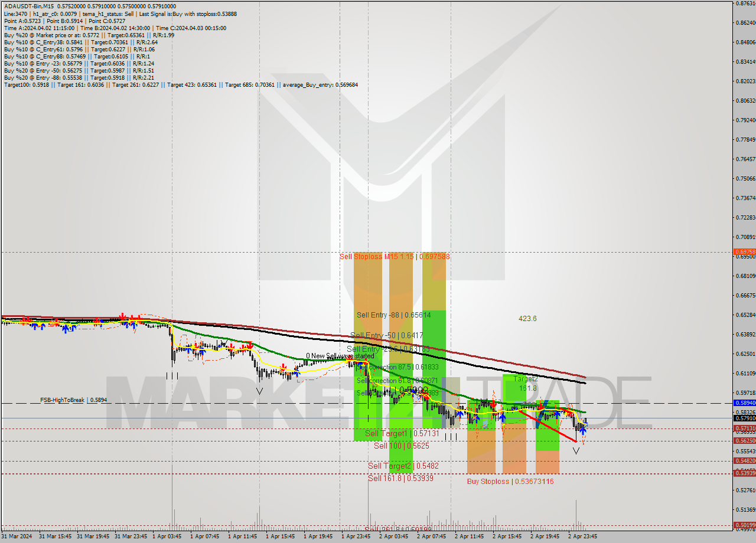Viewport: 756px width, 543px height.
Task: Click the 'Sell Target2 | 0.5482' label
Action: pos(403,466)
